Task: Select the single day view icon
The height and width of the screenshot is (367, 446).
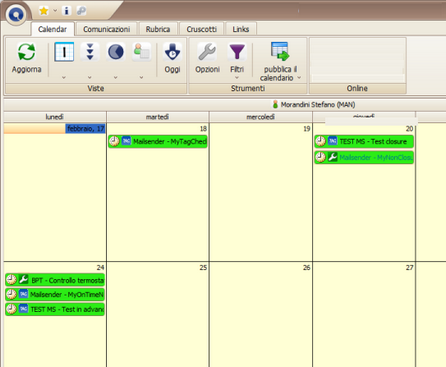Action: 64,52
